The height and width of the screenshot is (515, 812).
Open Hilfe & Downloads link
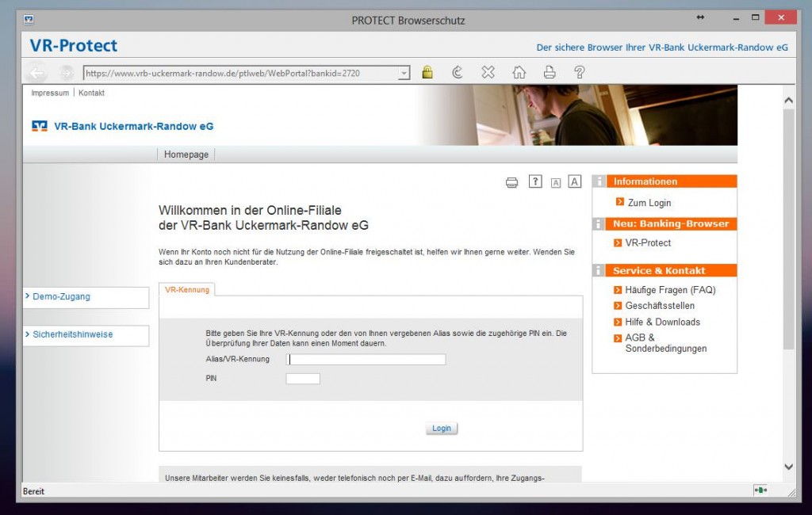[662, 322]
